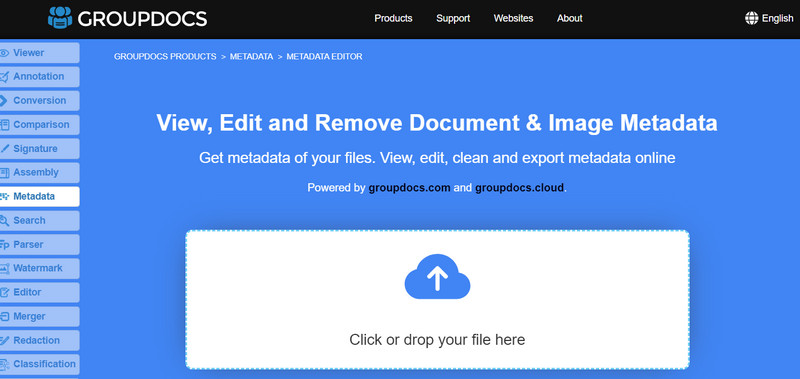Click the main page heading text
800x379 pixels.
tap(437, 123)
